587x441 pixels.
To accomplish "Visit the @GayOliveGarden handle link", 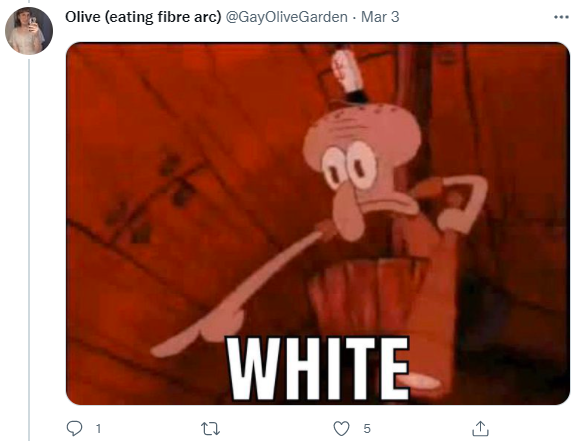I will 286,17.
